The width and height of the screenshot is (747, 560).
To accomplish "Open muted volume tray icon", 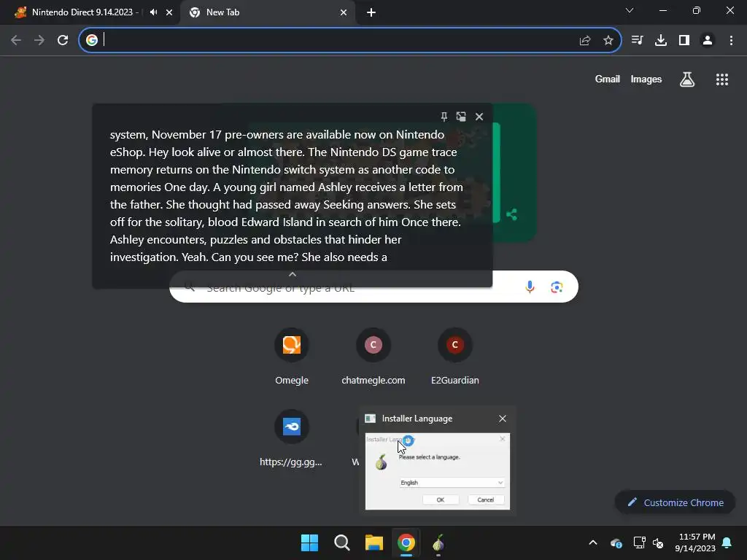I will tap(658, 542).
